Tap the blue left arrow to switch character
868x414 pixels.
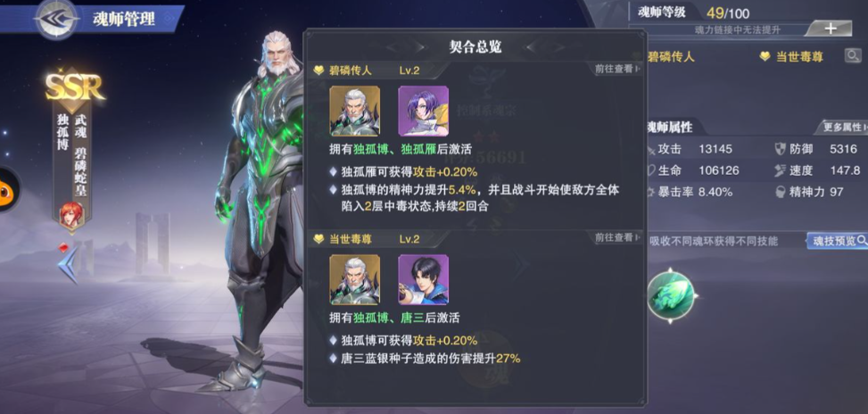tap(68, 265)
